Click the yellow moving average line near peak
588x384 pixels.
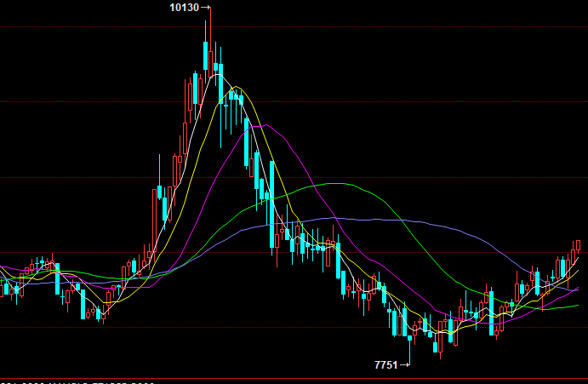tap(237, 88)
